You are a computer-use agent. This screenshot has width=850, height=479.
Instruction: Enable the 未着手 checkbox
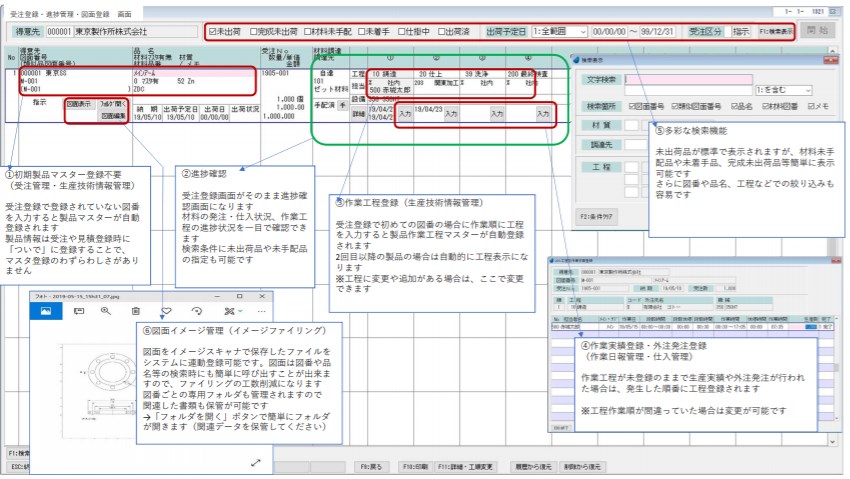[x=362, y=32]
